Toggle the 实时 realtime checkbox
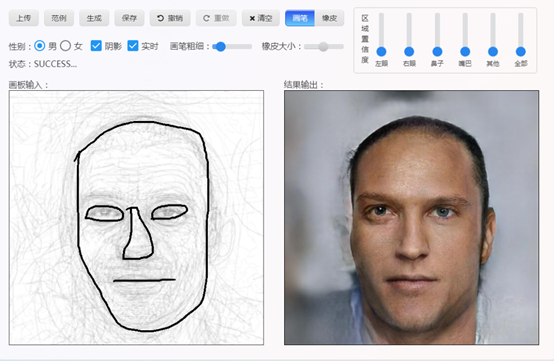 pos(133,46)
